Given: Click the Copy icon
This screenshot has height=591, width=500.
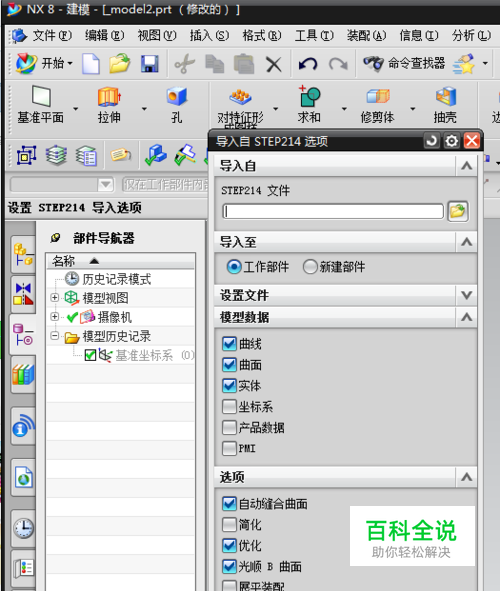Looking at the screenshot, I should point(214,64).
